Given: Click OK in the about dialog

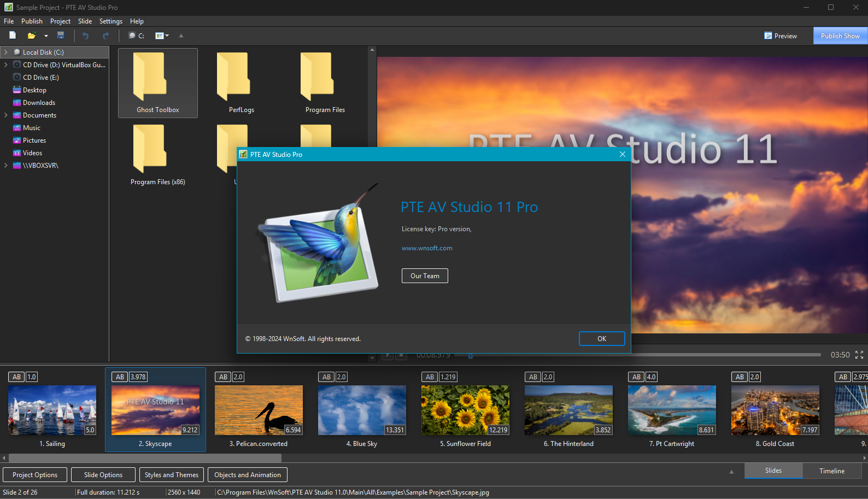Looking at the screenshot, I should (x=601, y=339).
